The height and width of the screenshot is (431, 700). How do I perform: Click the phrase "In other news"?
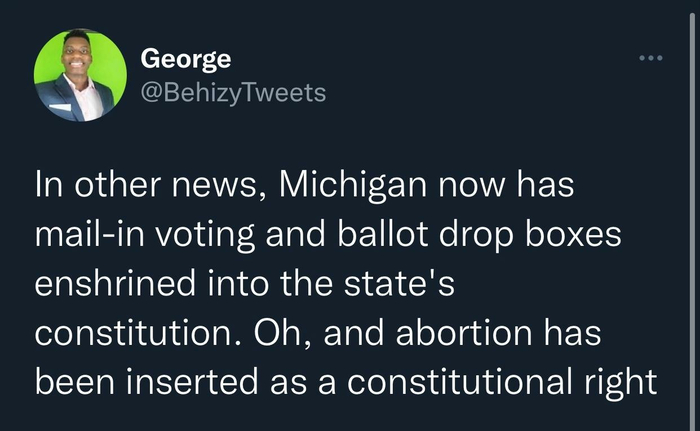click(x=134, y=186)
